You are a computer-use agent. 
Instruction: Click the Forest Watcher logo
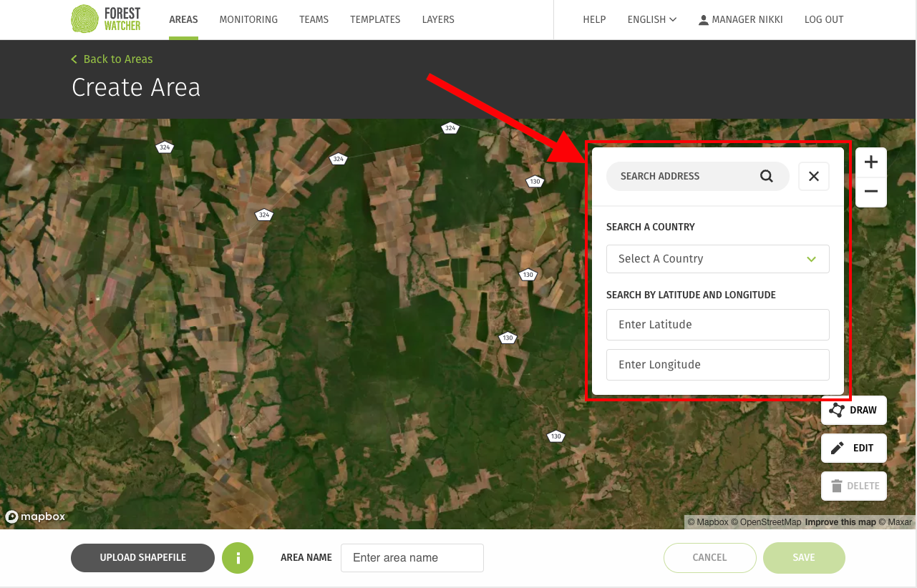click(x=106, y=19)
